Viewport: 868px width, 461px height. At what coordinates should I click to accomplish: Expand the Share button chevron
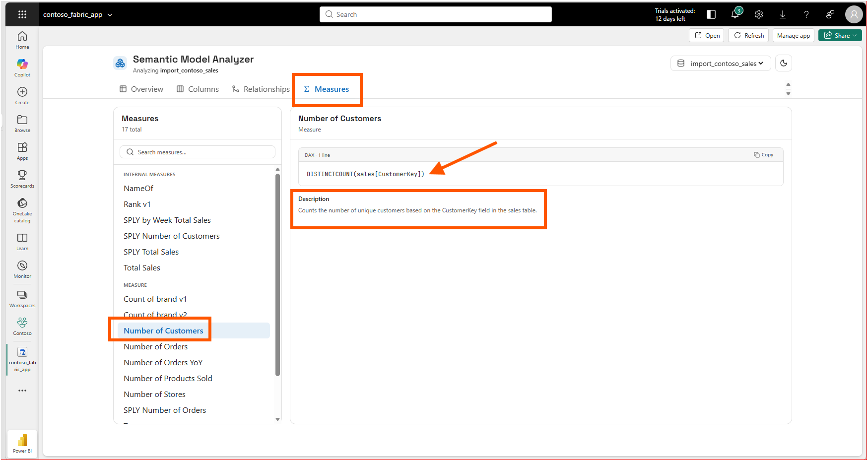pyautogui.click(x=855, y=36)
